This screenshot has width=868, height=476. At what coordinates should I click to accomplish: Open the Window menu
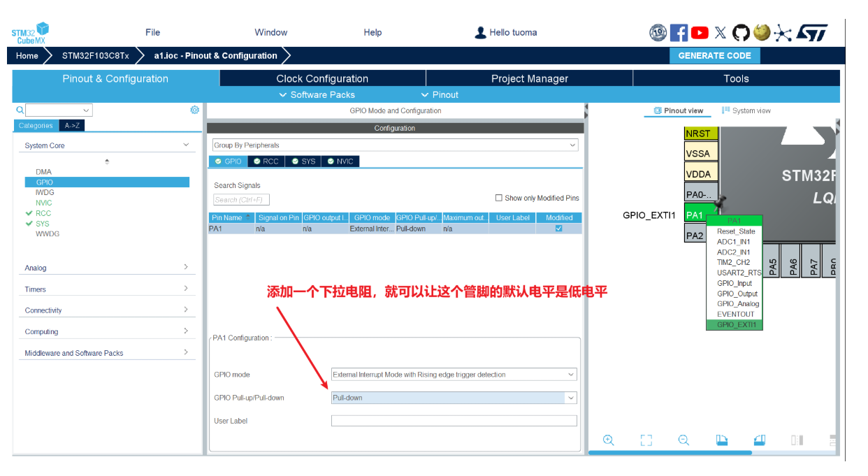point(271,32)
